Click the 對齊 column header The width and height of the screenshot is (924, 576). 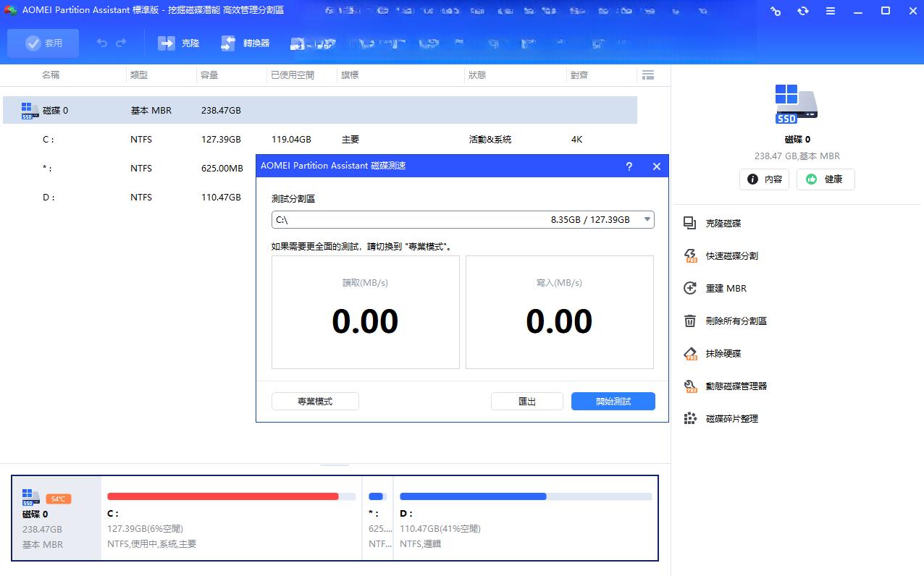579,75
